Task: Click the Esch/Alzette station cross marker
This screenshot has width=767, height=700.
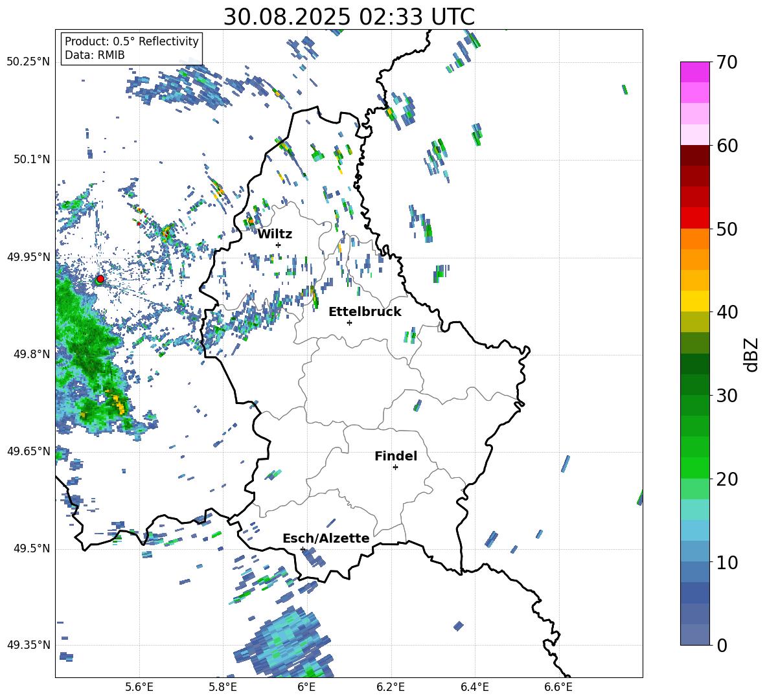Action: click(303, 549)
